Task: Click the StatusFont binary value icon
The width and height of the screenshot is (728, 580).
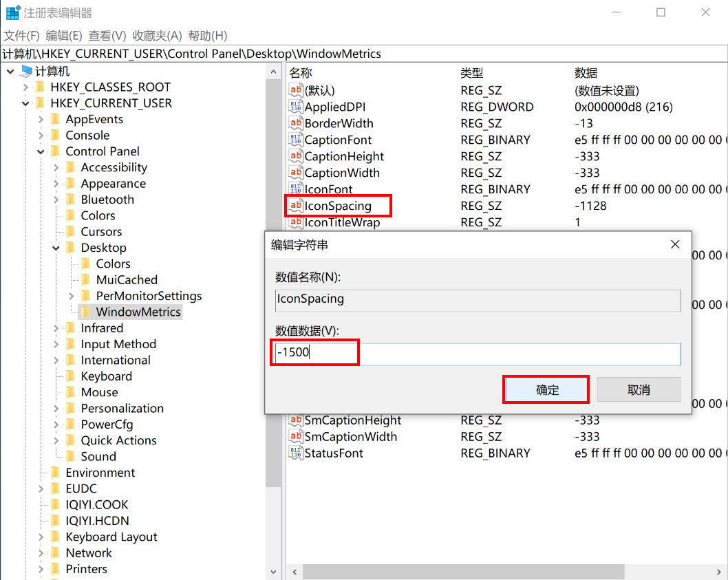Action: 296,453
